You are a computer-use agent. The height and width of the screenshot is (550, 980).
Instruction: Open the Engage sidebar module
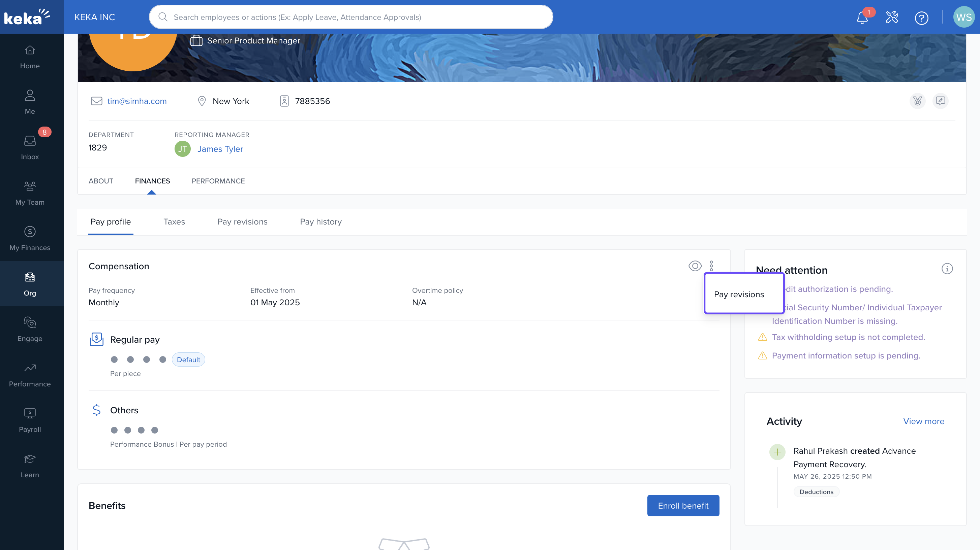pos(30,329)
